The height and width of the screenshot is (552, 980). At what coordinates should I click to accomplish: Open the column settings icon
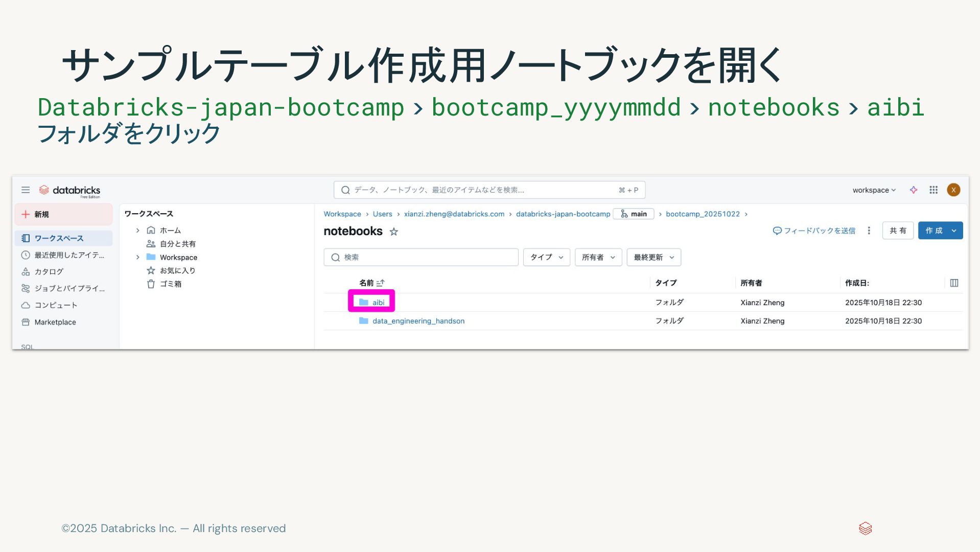(954, 283)
